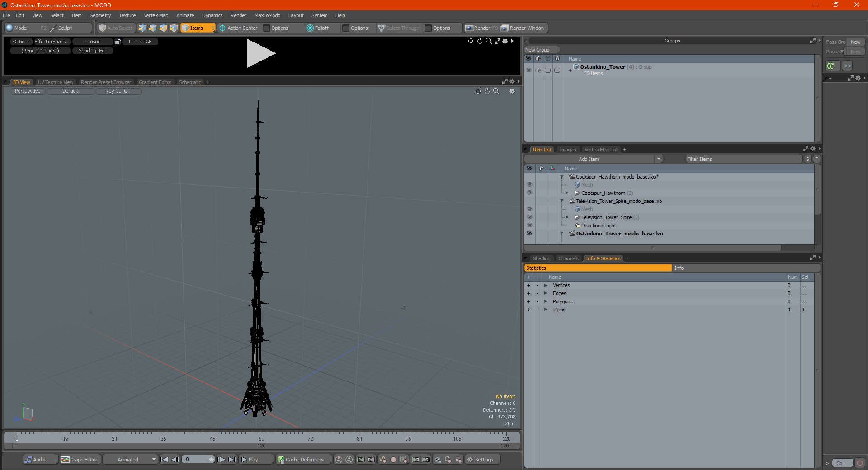Viewport: 868px width, 470px height.
Task: Collapse Cockspur_Hawthorn_modo_base.lxo scene
Action: coord(561,177)
